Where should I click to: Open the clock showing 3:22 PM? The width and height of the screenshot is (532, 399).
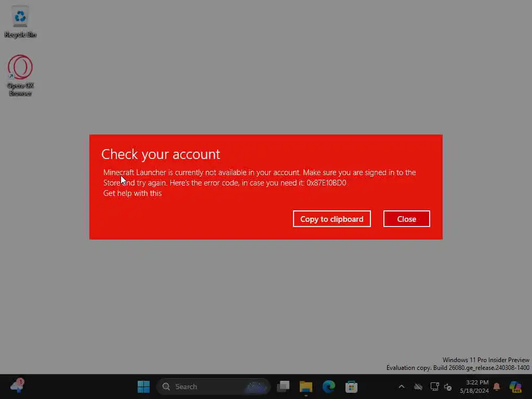[474, 387]
